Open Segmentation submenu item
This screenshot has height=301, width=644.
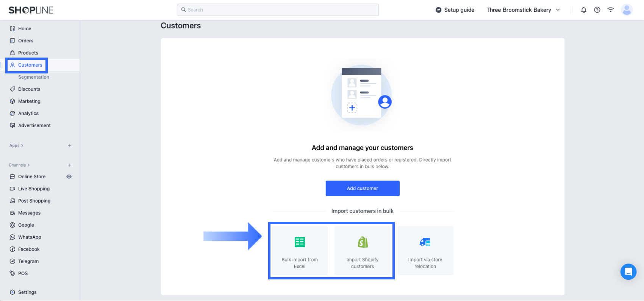pos(34,77)
